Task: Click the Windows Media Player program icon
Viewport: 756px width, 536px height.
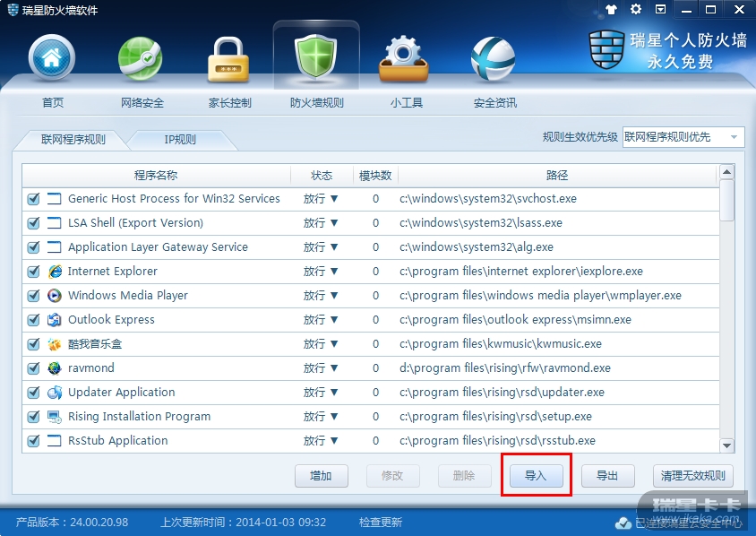Action: [55, 295]
